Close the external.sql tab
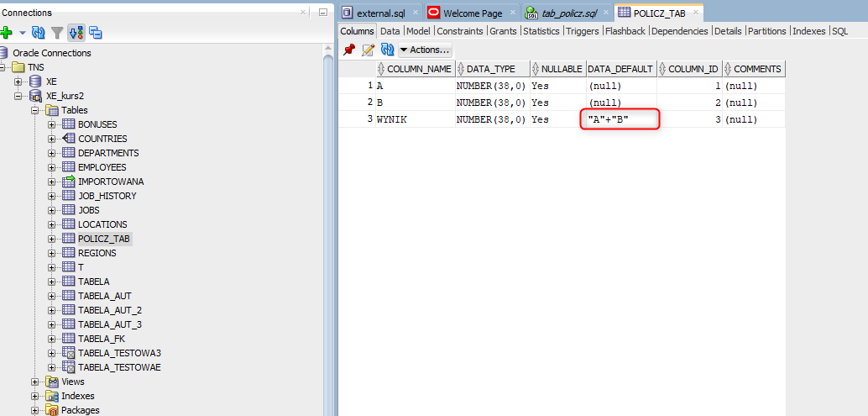Viewport: 868px width, 416px height. [x=416, y=13]
